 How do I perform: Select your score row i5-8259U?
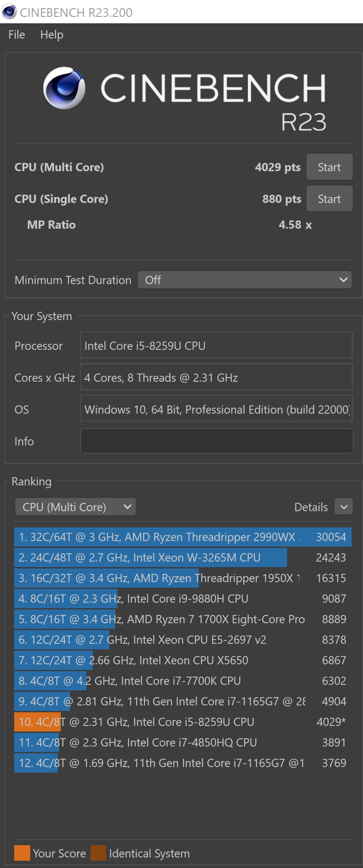pos(183,722)
